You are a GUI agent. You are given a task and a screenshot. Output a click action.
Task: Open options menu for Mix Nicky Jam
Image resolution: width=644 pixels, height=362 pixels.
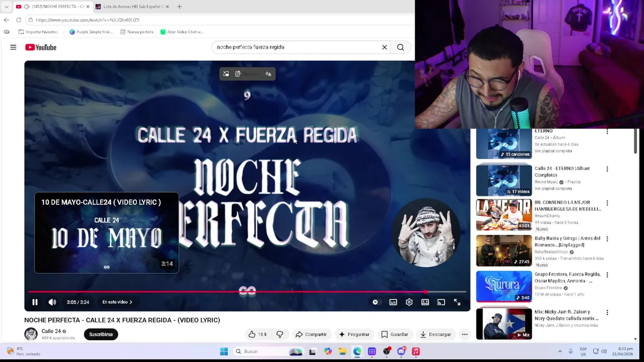607,312
